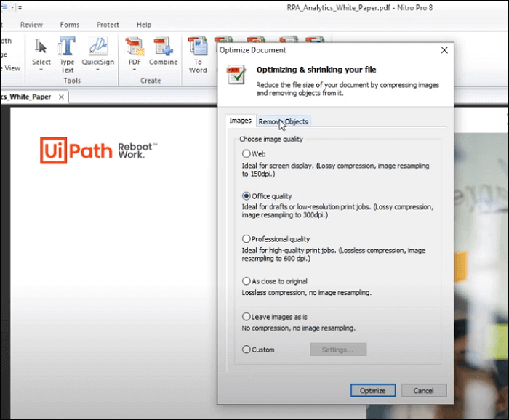The width and height of the screenshot is (509, 420).
Task: Open the Help ribbon tab
Action: [x=144, y=25]
